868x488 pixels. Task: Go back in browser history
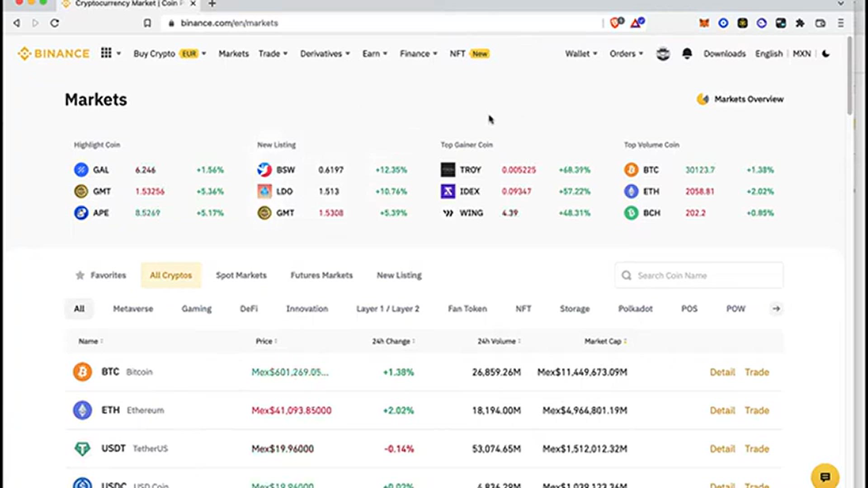pos(17,23)
